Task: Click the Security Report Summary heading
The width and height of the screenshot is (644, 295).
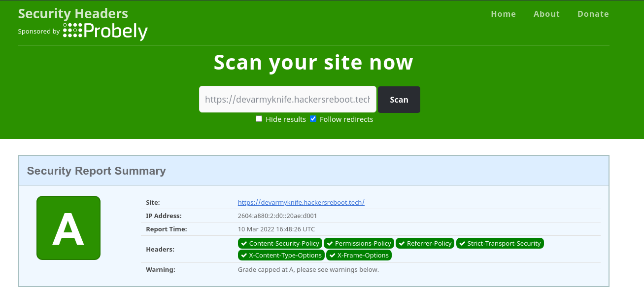Action: [97, 171]
